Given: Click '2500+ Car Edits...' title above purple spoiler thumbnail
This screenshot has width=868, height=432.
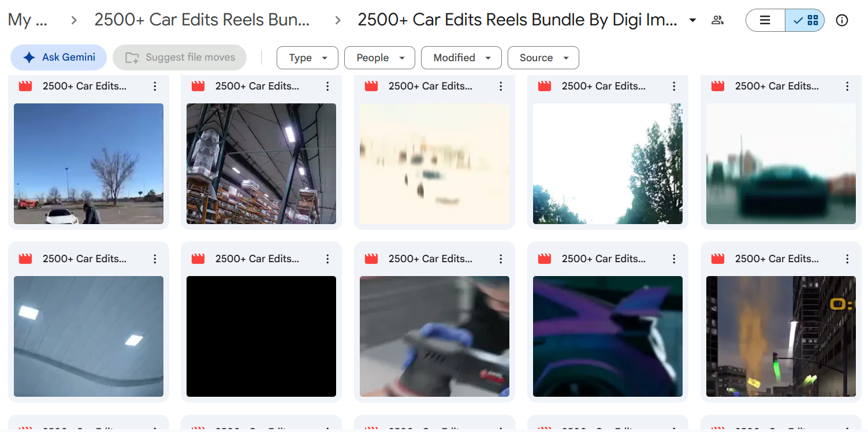Looking at the screenshot, I should click(604, 259).
